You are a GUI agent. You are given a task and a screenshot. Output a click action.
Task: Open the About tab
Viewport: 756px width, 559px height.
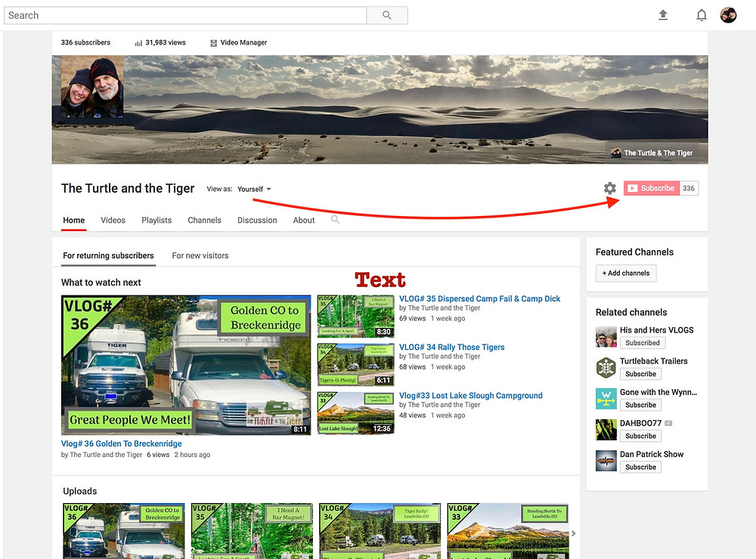point(304,221)
